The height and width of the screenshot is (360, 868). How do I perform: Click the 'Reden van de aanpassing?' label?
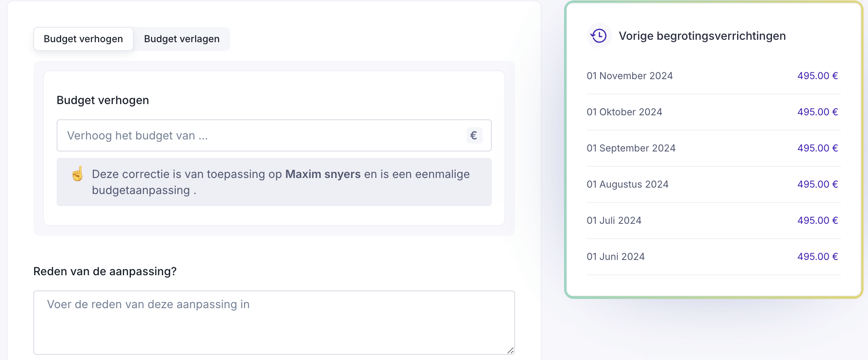click(x=105, y=271)
